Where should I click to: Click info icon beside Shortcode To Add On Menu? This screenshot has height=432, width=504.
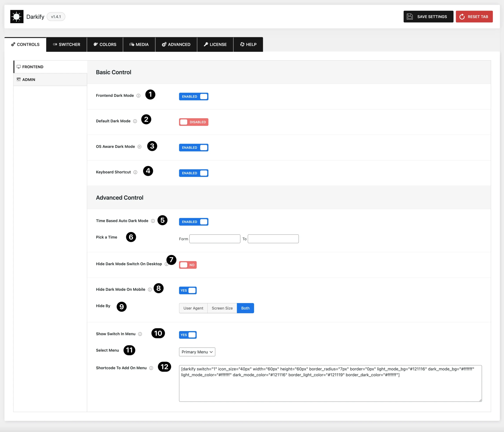point(151,368)
